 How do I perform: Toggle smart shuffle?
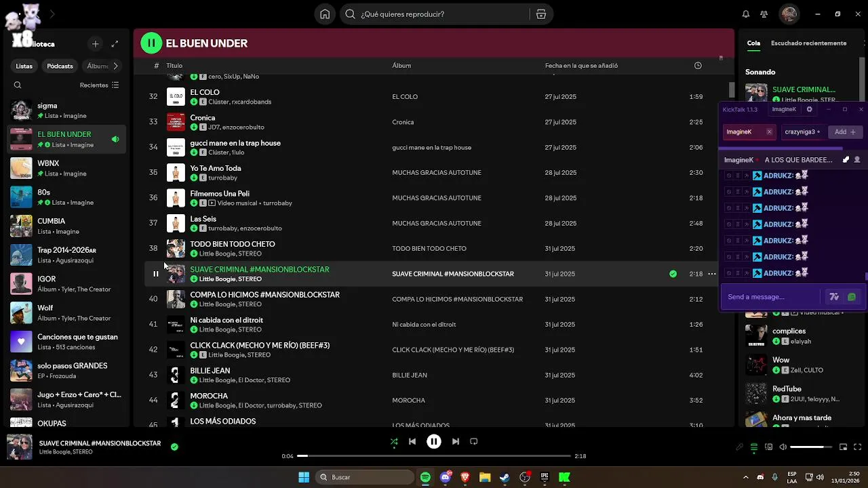click(x=394, y=441)
